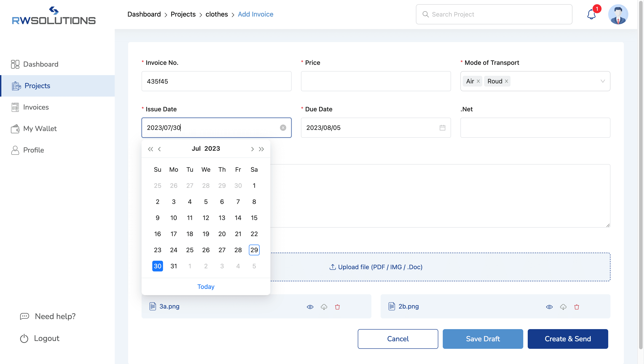
Task: Download the 3a.png file
Action: coord(324,307)
